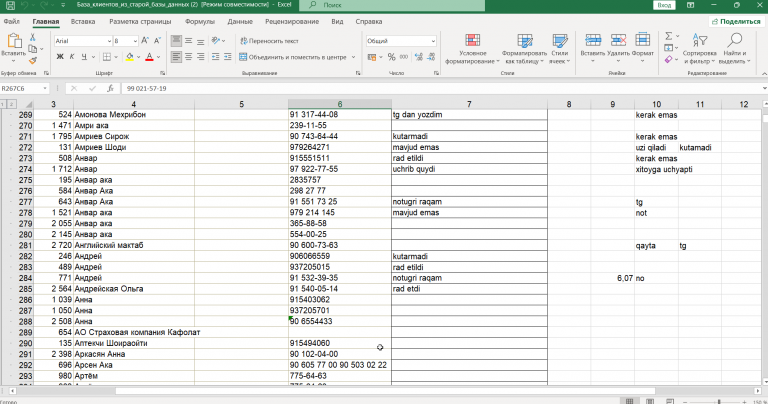Viewport: 768px width, 404px height.
Task: Toggle underline formatting (Ч)
Action: (x=84, y=57)
